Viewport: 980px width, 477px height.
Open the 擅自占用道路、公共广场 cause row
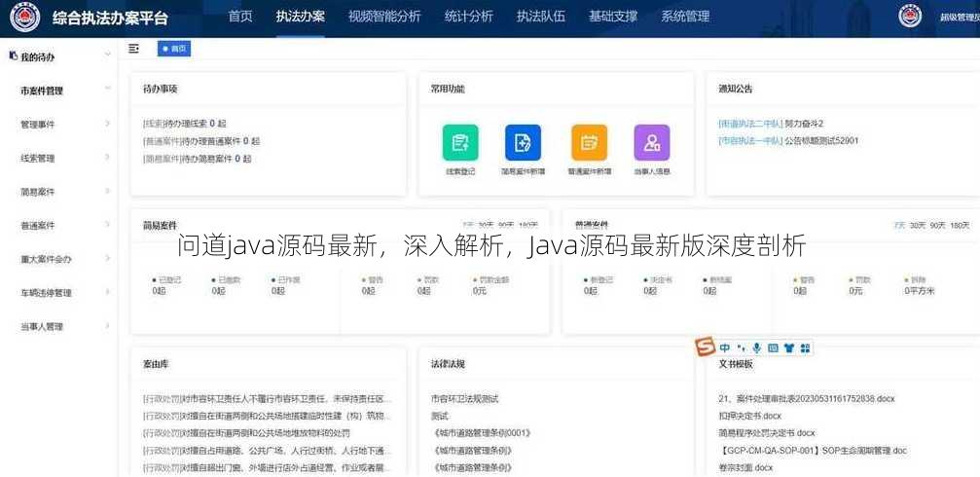(268, 450)
